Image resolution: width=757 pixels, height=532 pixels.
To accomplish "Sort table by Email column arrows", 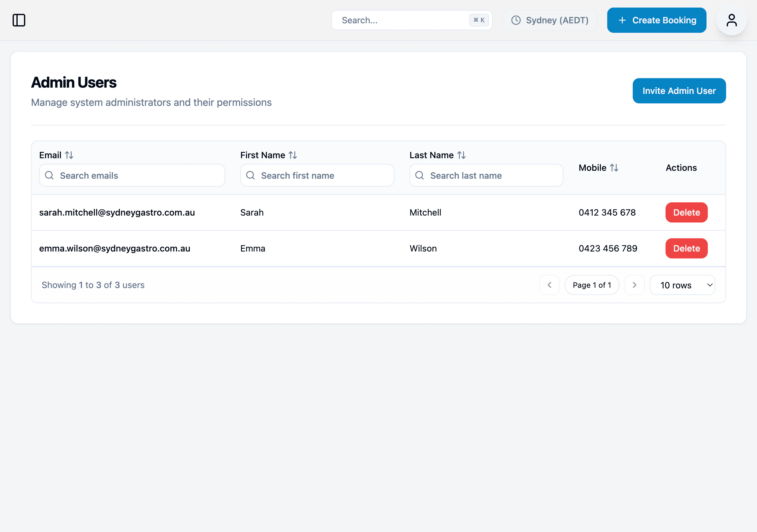I will [x=69, y=155].
